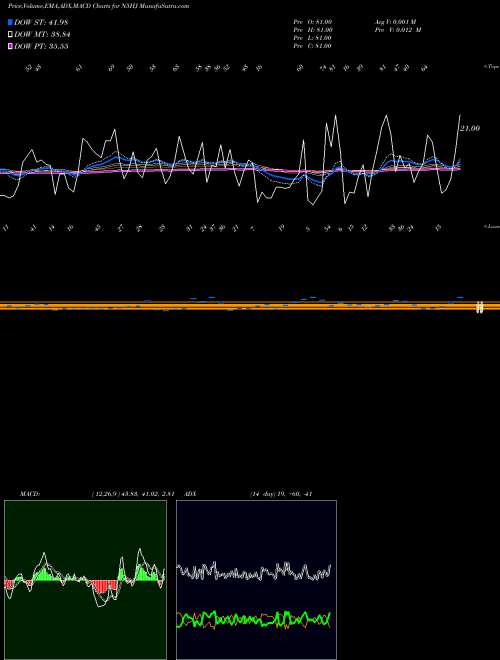The image size is (500, 660).
Task: Click the 'MACD:' panel label
Action: (30, 494)
